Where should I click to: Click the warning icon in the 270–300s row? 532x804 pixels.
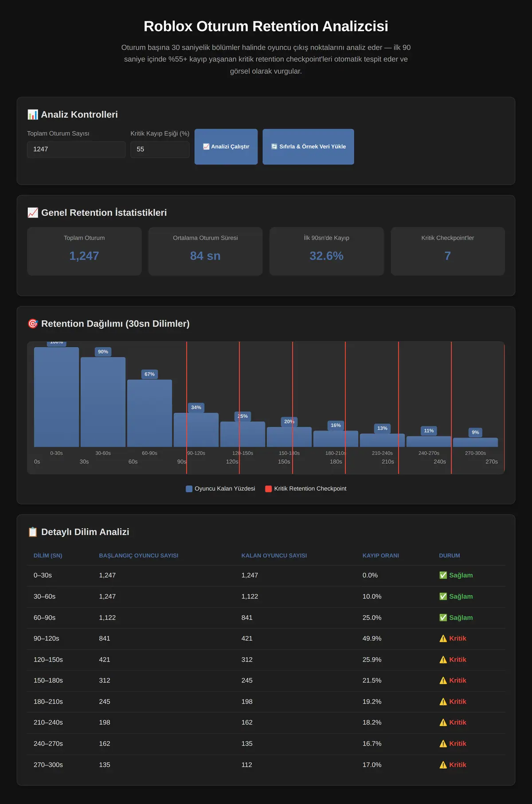tap(443, 765)
